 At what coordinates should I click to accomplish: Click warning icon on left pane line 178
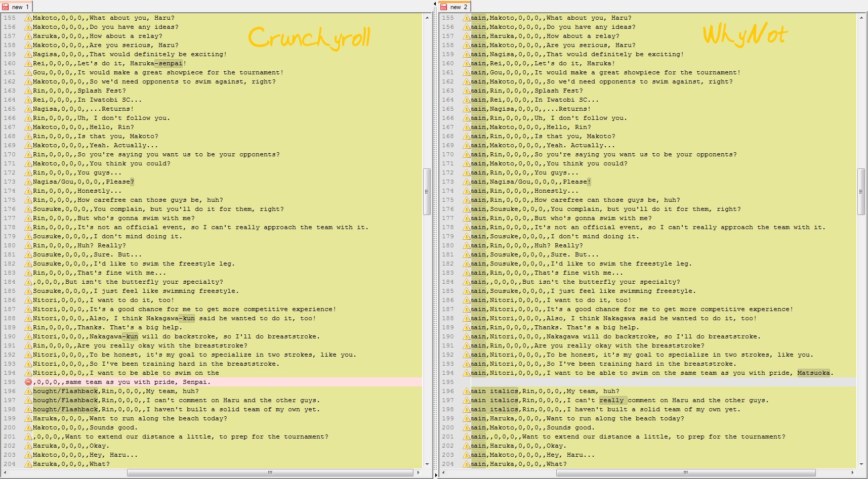28,227
